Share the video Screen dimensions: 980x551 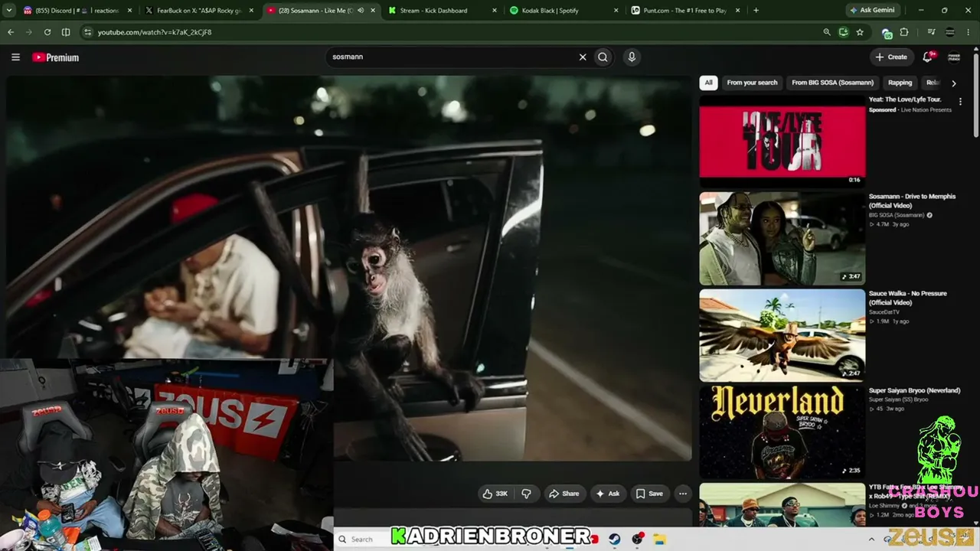coord(563,494)
